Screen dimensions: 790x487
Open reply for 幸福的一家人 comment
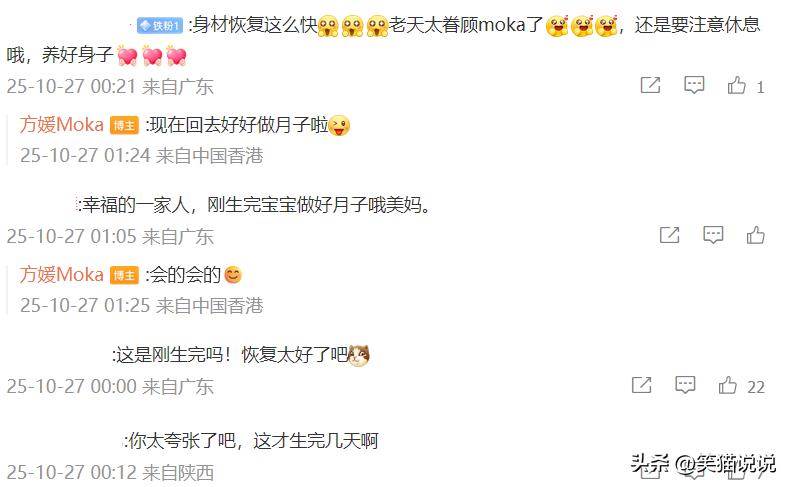pos(713,235)
